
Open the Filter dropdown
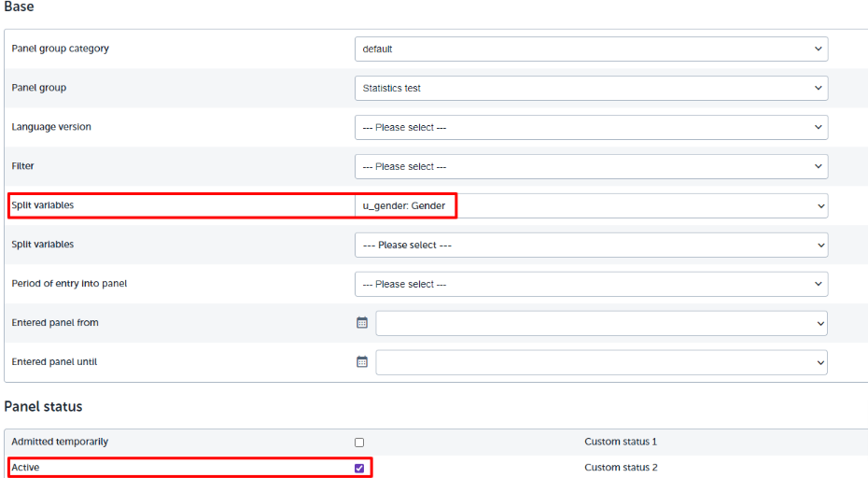click(591, 166)
